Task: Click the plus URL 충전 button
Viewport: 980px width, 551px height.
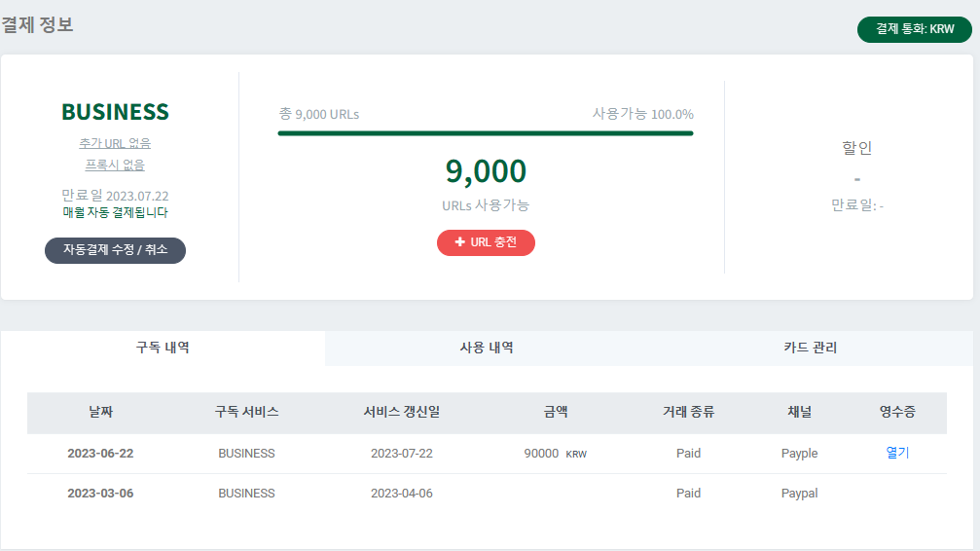Action: coord(486,242)
